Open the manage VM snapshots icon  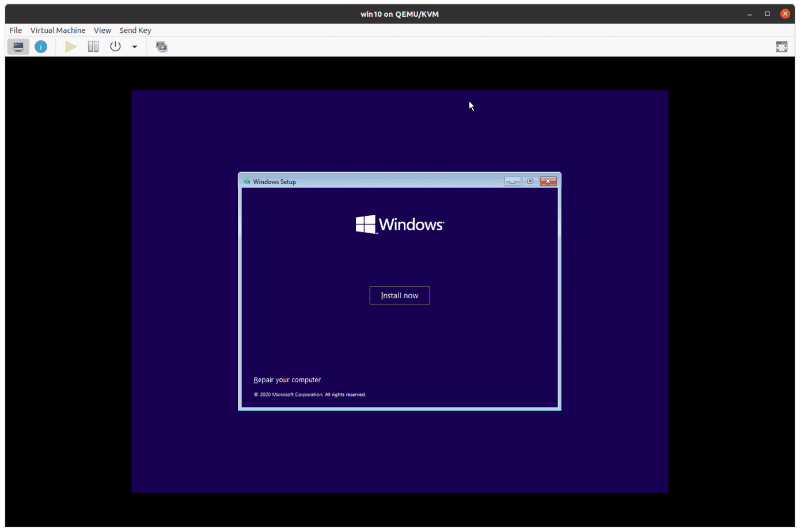click(162, 47)
